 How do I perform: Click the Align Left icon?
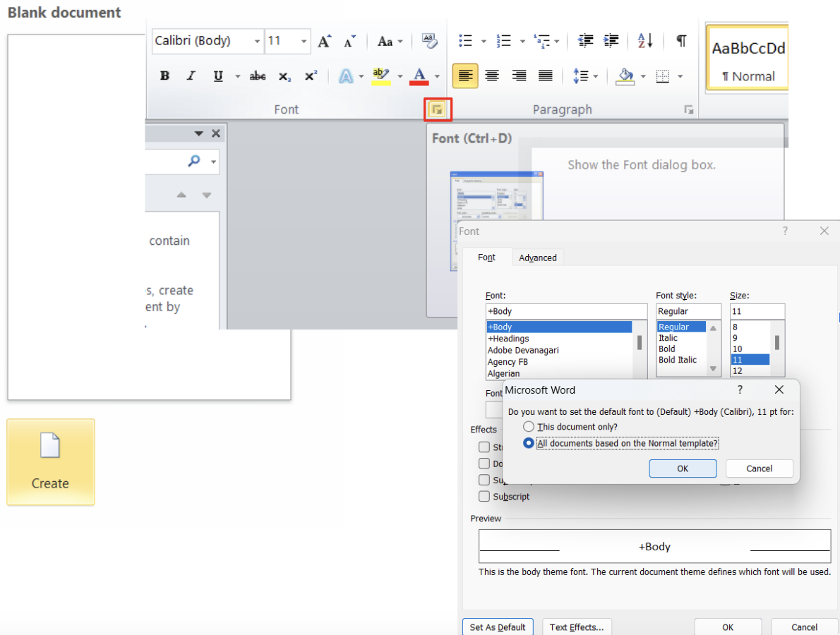pos(465,75)
